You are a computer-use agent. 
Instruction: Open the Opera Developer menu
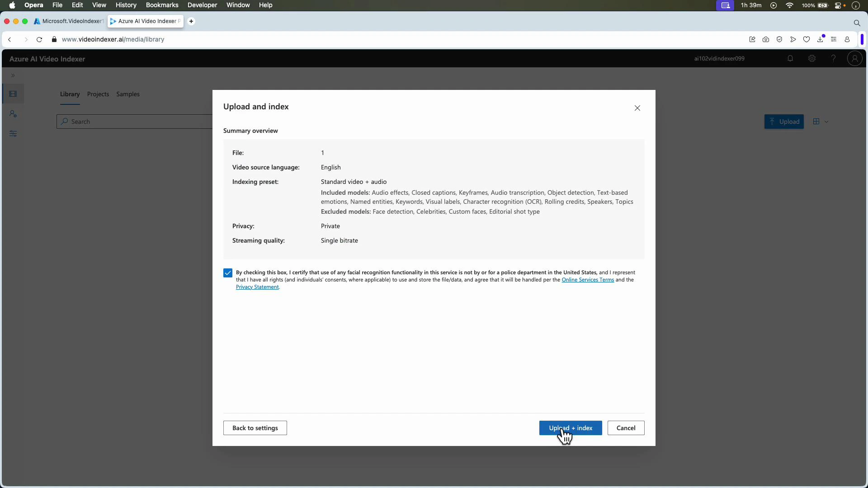tap(202, 5)
